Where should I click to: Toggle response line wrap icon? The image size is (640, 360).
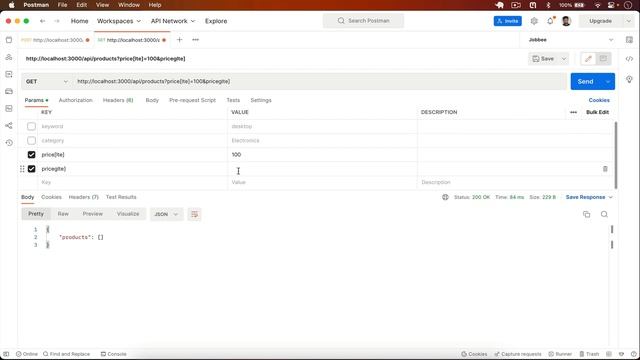[194, 214]
